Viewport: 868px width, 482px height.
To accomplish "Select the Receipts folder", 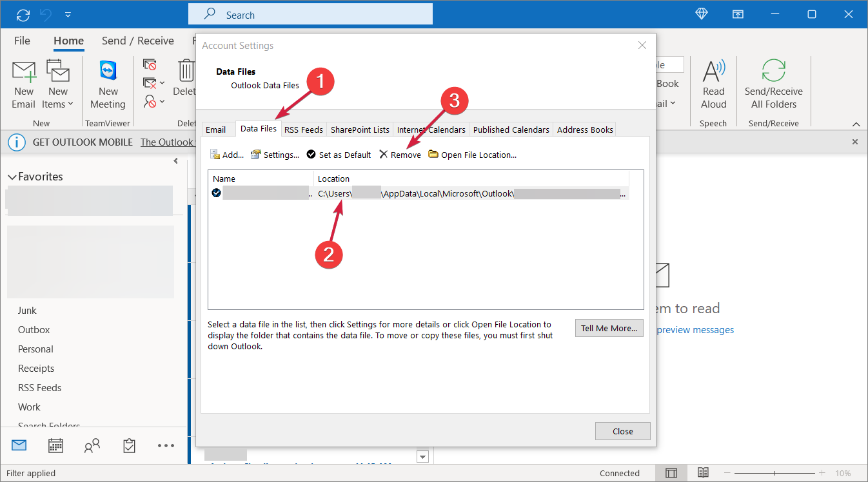I will tap(36, 369).
